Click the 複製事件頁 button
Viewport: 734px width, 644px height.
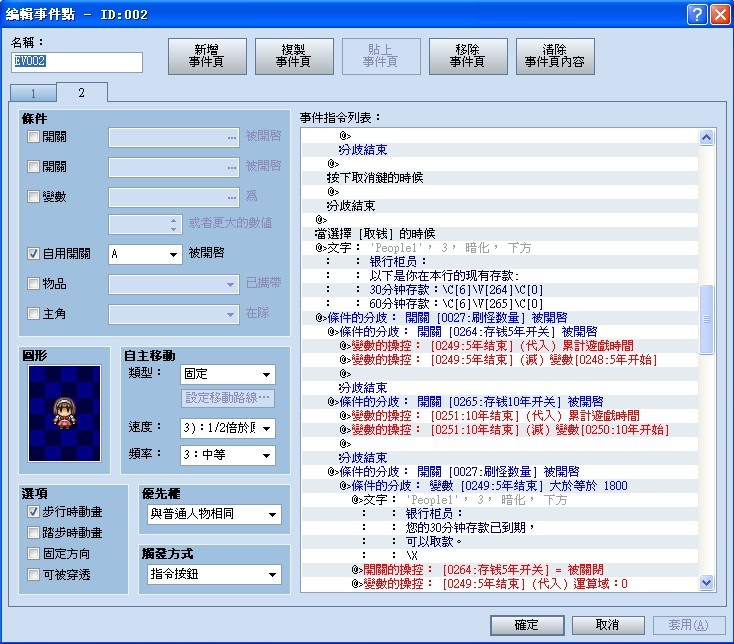294,56
